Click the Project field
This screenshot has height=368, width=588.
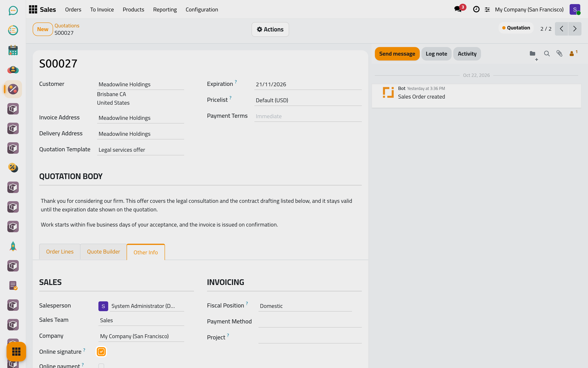pos(310,338)
